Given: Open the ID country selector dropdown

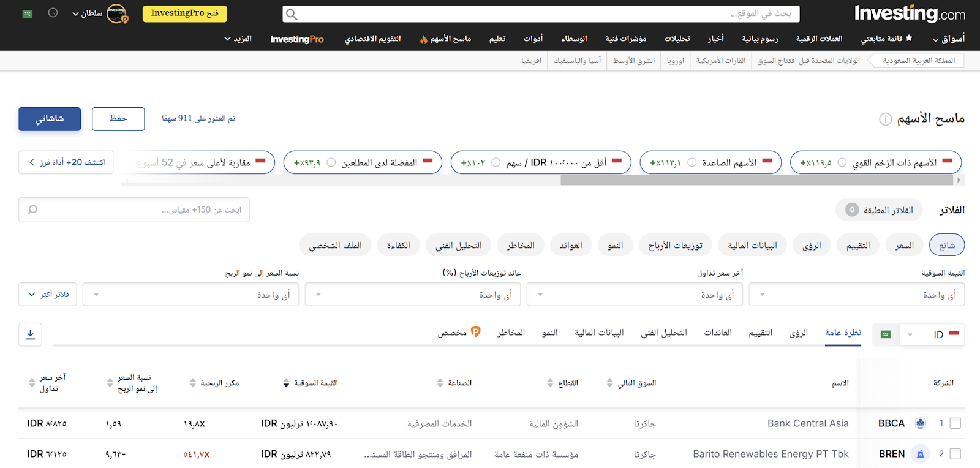Looking at the screenshot, I should coord(932,334).
